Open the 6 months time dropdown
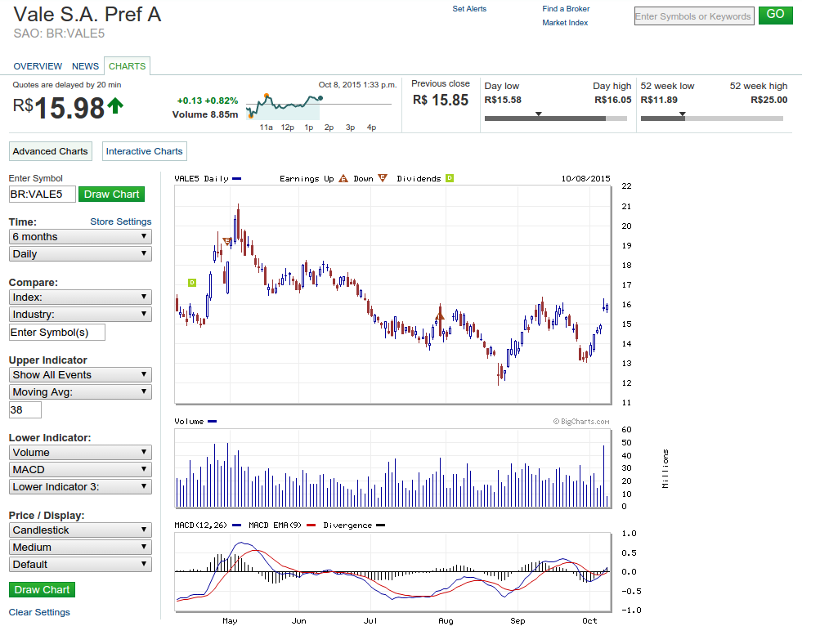 click(80, 237)
